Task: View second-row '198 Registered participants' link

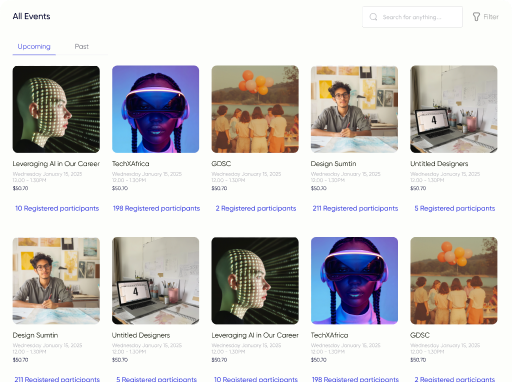Action: click(355, 379)
